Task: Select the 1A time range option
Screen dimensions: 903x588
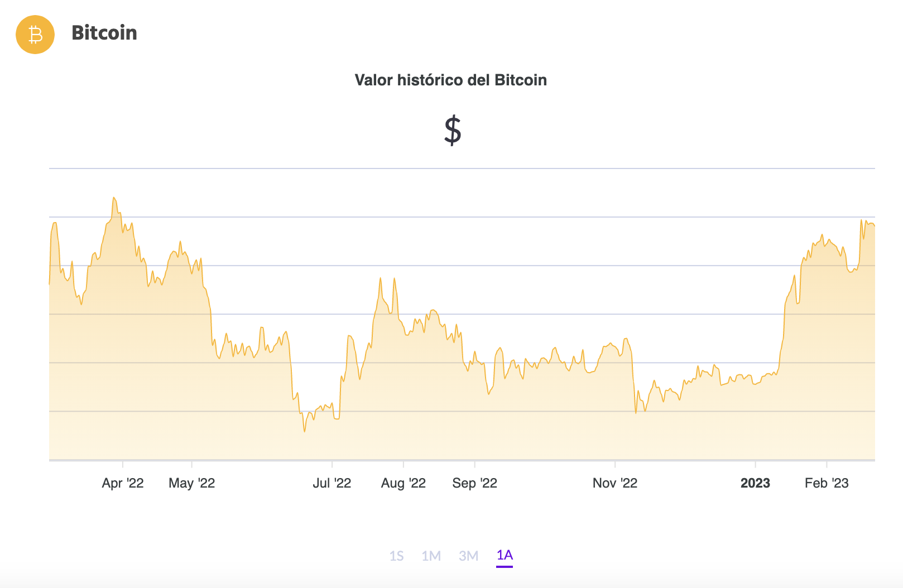Action: (504, 556)
